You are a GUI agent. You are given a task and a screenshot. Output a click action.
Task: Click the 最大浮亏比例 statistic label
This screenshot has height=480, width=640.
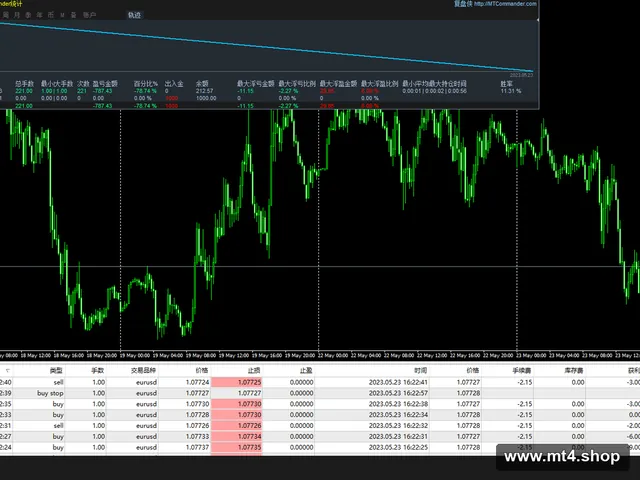pos(297,84)
